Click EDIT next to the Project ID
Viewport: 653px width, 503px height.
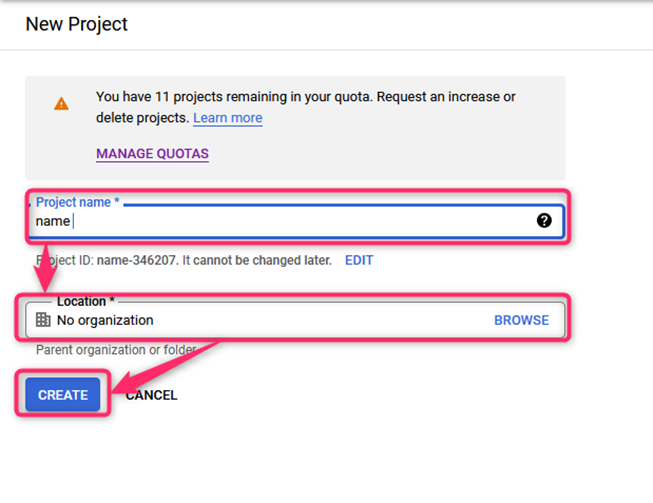pos(359,260)
